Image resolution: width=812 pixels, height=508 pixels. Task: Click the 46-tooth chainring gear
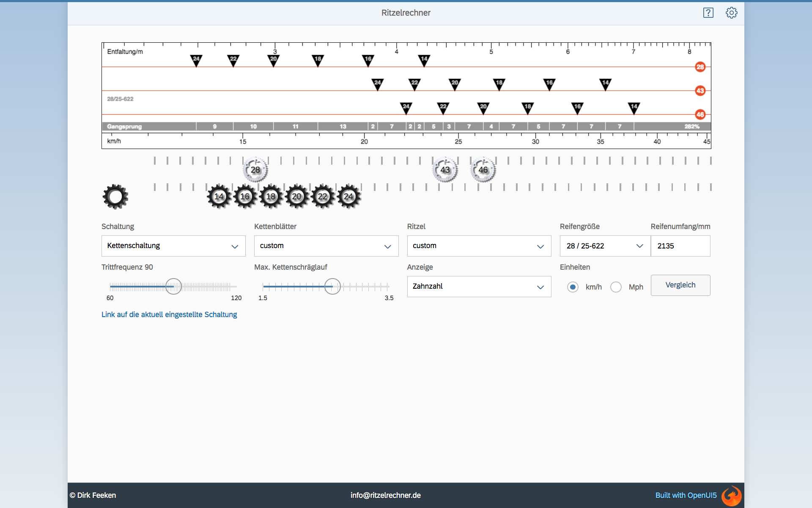(483, 170)
